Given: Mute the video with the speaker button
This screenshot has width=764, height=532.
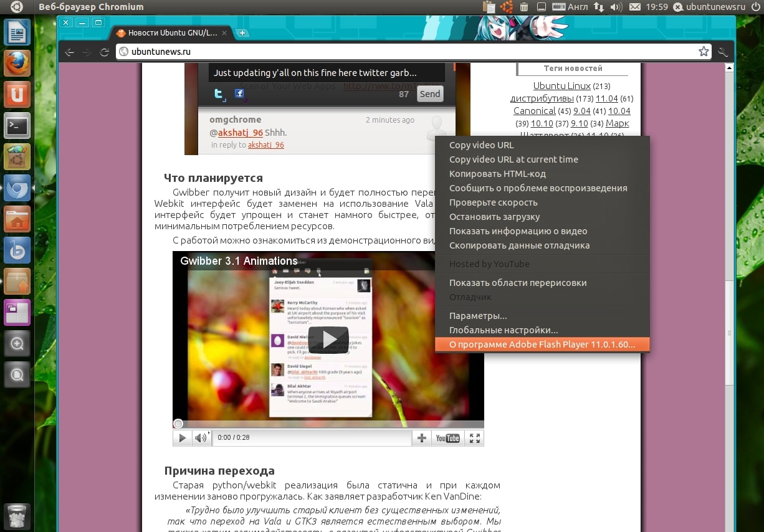Looking at the screenshot, I should (201, 438).
